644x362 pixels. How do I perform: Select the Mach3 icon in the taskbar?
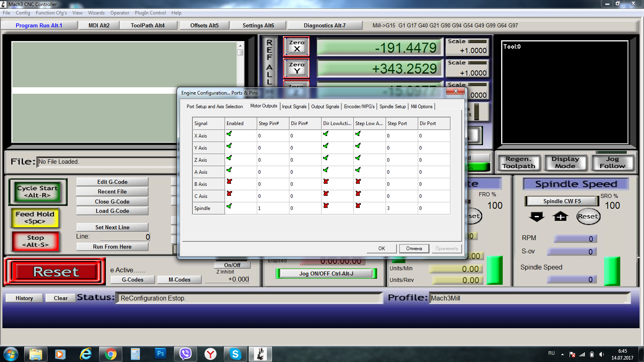click(x=260, y=354)
